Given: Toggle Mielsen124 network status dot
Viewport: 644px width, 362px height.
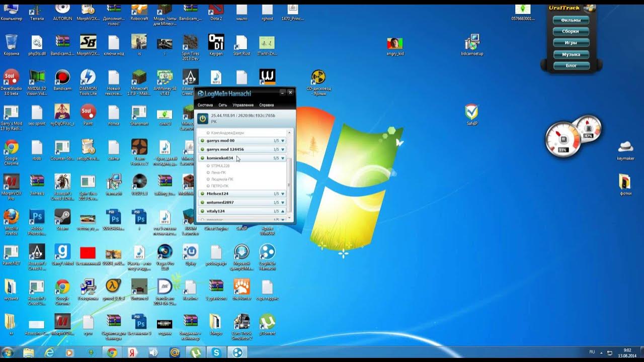Looking at the screenshot, I should 202,194.
